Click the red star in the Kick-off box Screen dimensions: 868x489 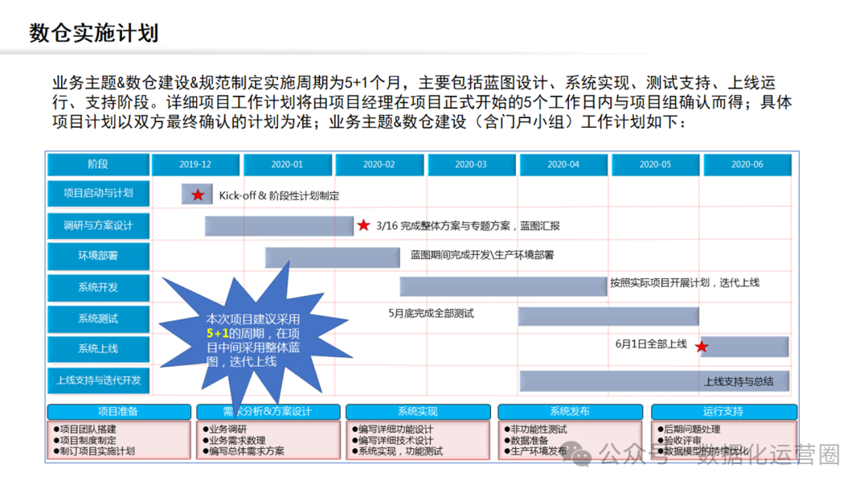(x=198, y=195)
